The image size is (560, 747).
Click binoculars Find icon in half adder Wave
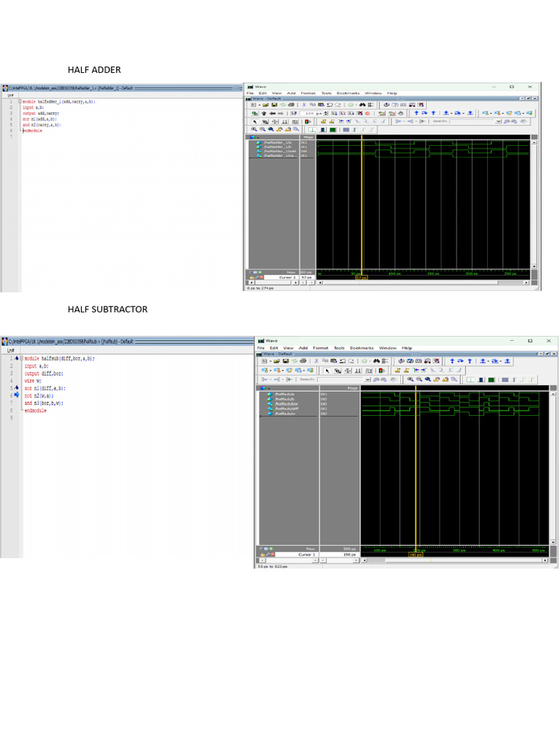point(362,104)
